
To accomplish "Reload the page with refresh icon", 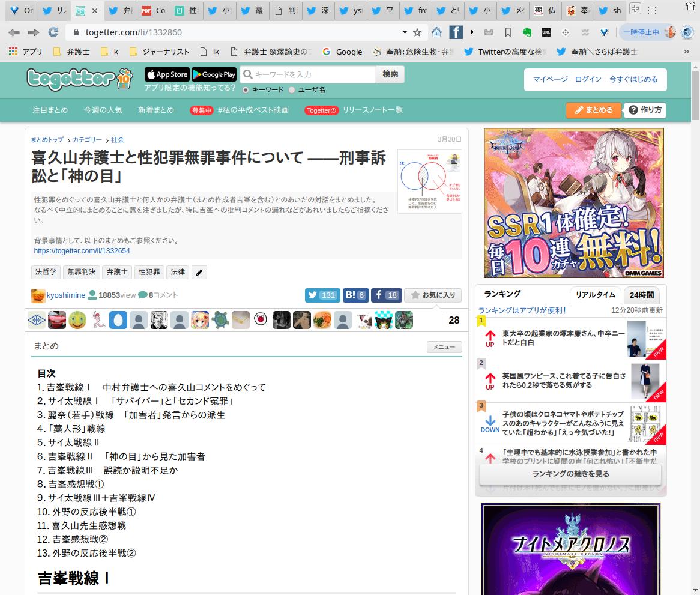I will [x=53, y=32].
